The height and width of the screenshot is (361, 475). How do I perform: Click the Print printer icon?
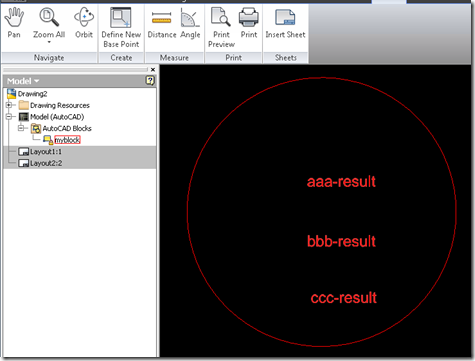[249, 17]
